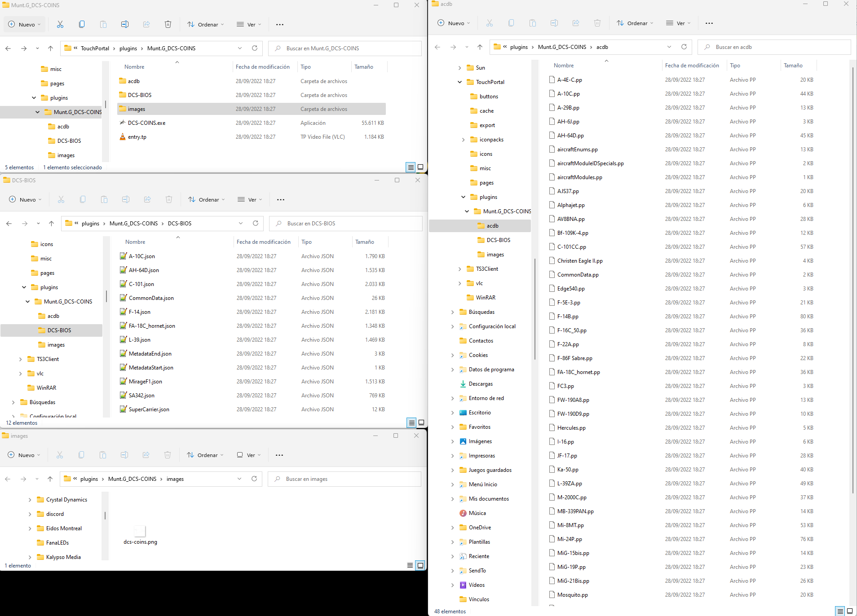This screenshot has height=616, width=857.
Task: Open the Ordenar menu in the DCS-BIOS window
Action: [x=207, y=200]
